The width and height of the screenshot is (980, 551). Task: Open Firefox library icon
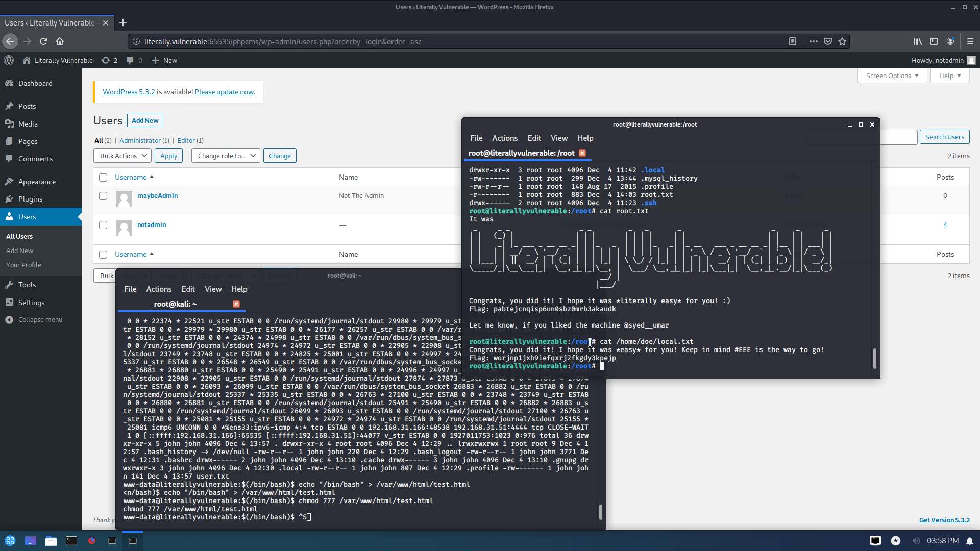tap(918, 41)
